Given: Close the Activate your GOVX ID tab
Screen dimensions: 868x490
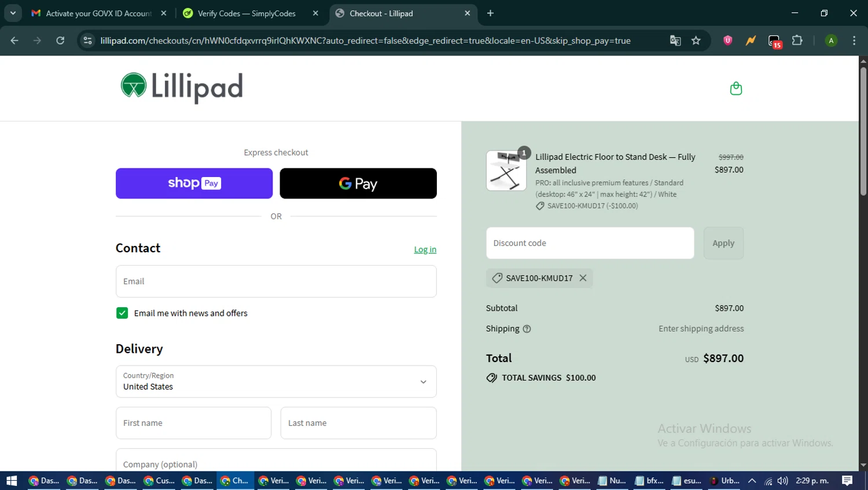Looking at the screenshot, I should [x=164, y=13].
